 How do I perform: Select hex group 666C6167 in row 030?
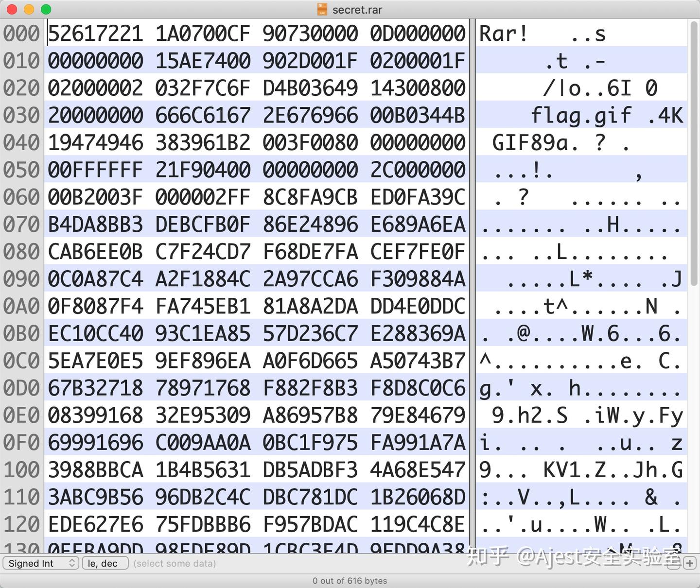(203, 115)
